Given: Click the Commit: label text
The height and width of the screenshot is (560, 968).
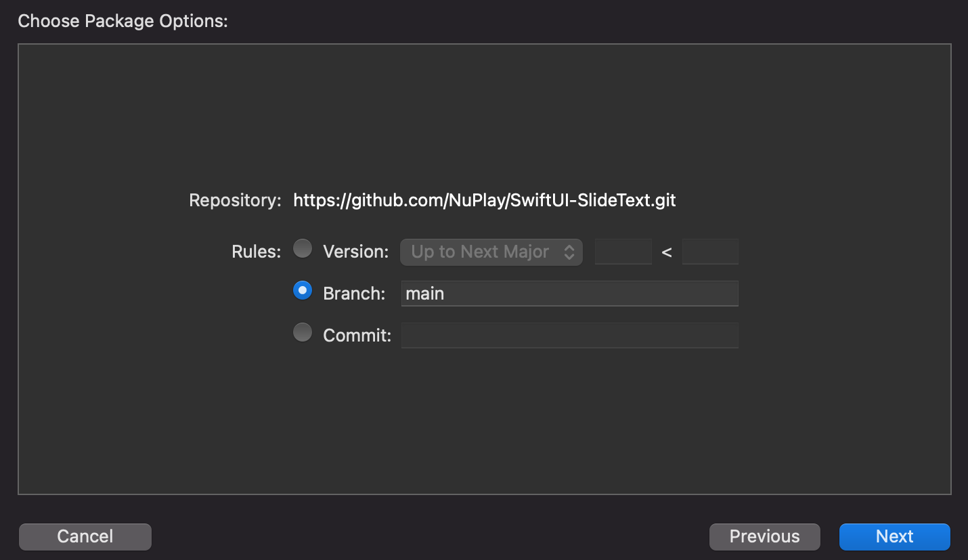Looking at the screenshot, I should pos(357,335).
